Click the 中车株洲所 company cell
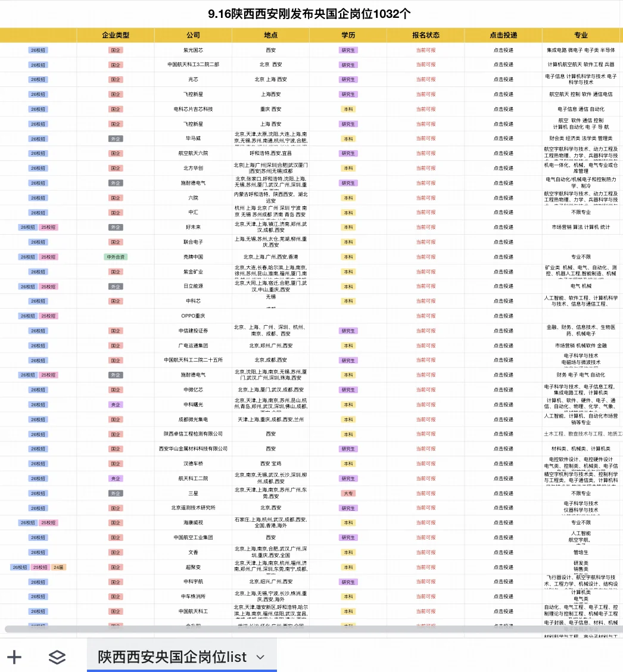Viewport: 623px width, 672px height. [x=193, y=596]
